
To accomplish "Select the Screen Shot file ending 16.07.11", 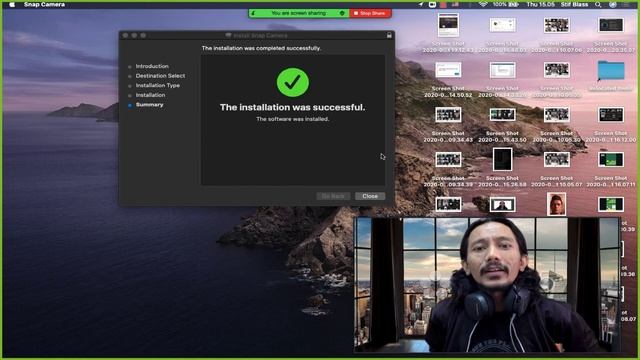I will coord(611,160).
